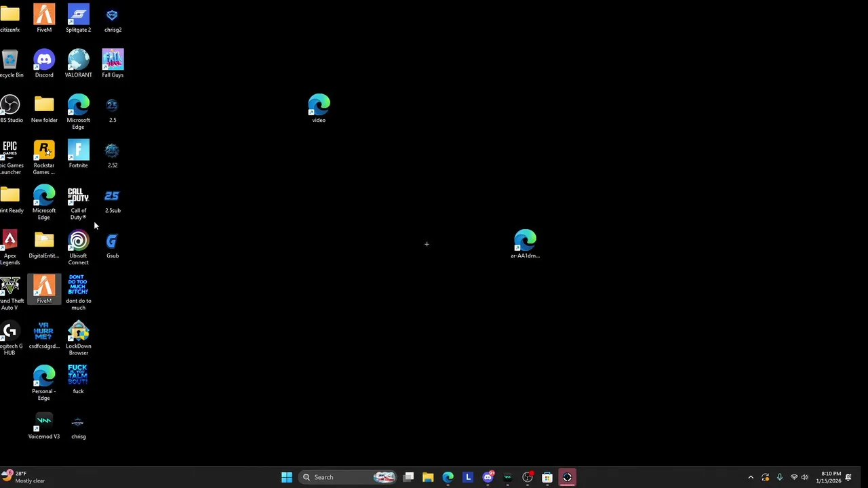Image resolution: width=868 pixels, height=488 pixels.
Task: Select the FiveM shortcut beside Splitgate 2
Action: [x=44, y=19]
